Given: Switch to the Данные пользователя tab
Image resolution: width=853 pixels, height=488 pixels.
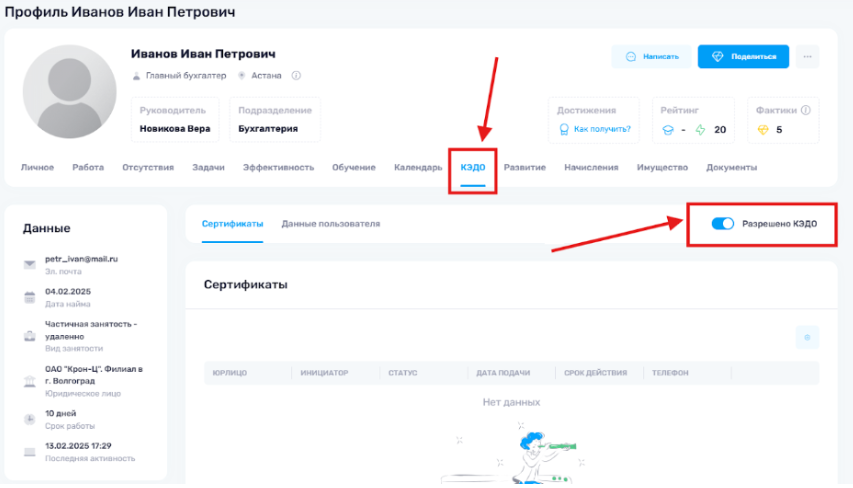Looking at the screenshot, I should click(x=330, y=224).
